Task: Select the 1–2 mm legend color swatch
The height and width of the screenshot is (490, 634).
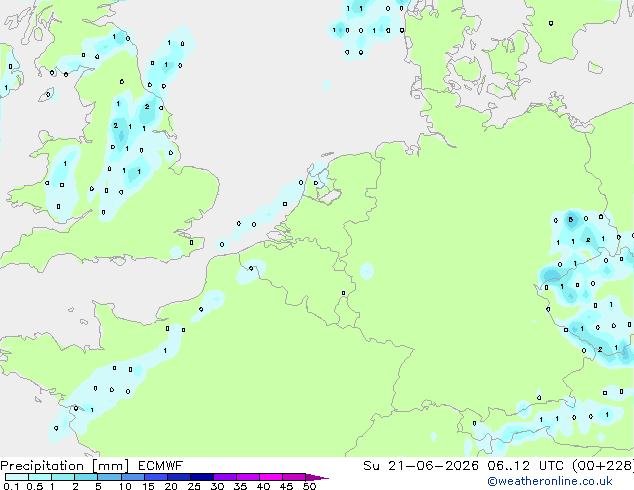Action: click(63, 477)
